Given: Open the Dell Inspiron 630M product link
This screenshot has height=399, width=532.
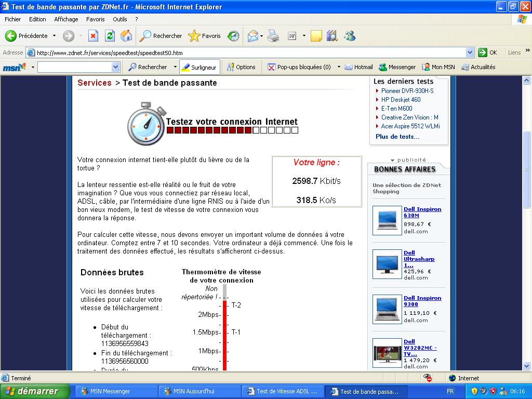Looking at the screenshot, I should [x=422, y=212].
